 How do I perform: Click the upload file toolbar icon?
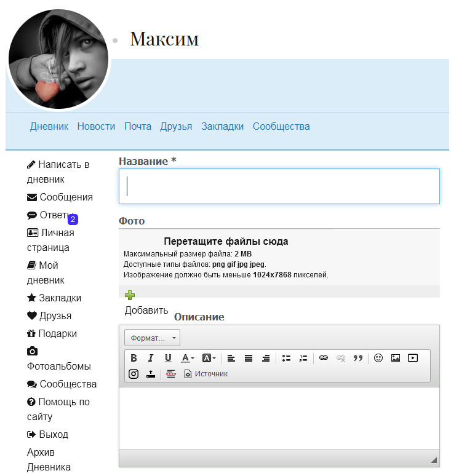click(x=151, y=374)
